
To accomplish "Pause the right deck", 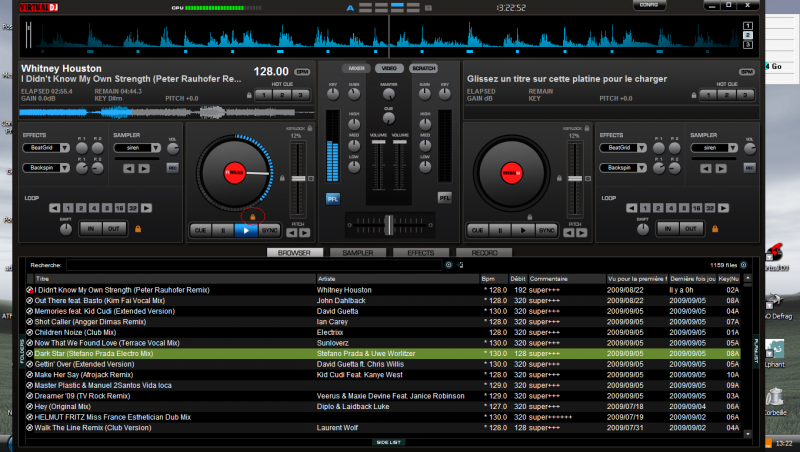I will pos(500,231).
